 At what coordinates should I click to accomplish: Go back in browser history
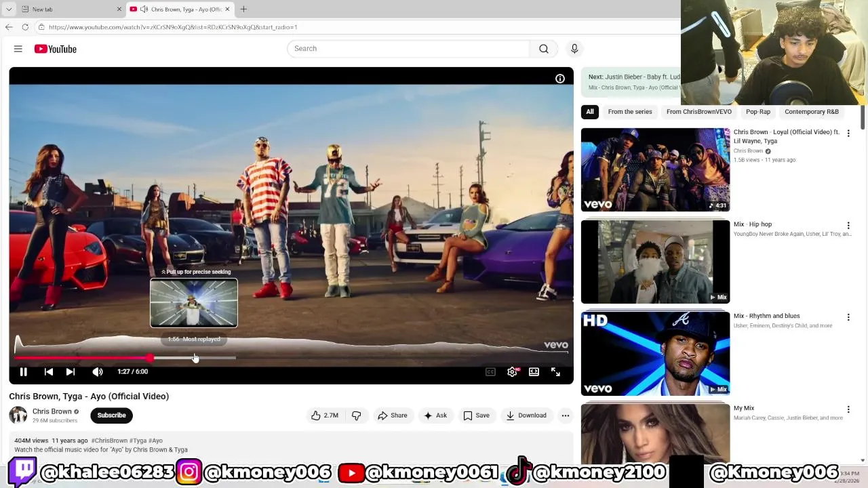[x=9, y=27]
